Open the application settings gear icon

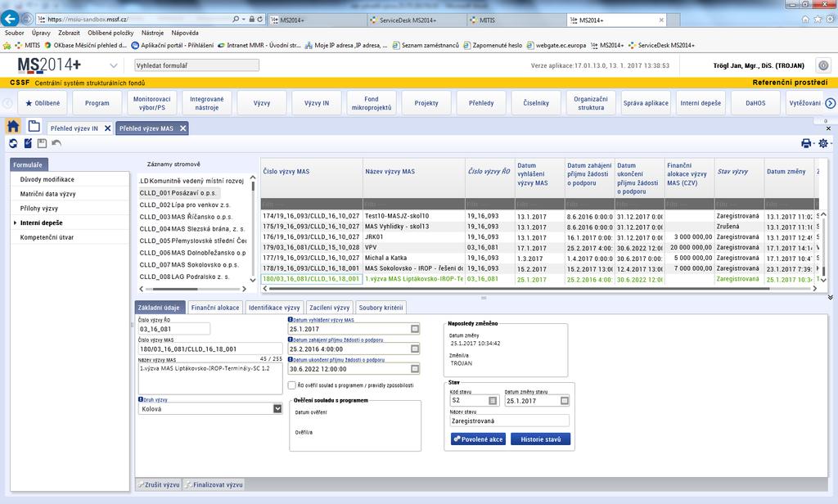823,143
